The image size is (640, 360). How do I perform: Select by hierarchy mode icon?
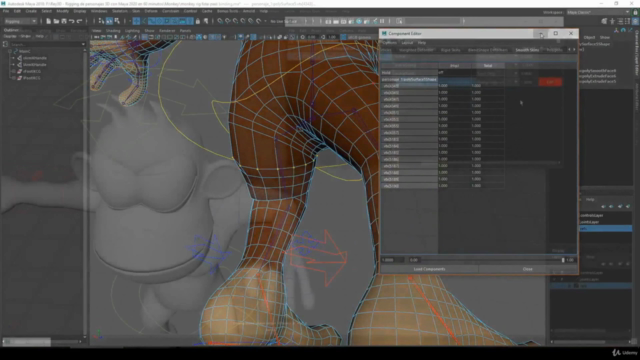point(102,21)
